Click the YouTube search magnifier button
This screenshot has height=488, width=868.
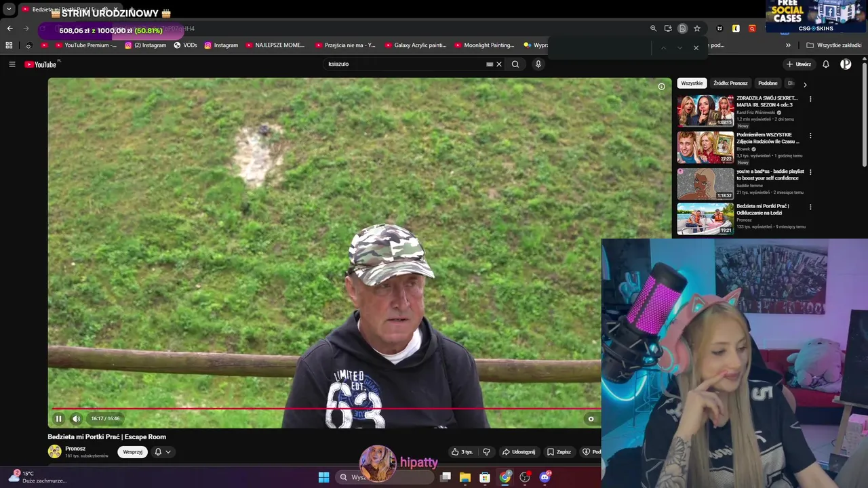click(x=515, y=64)
